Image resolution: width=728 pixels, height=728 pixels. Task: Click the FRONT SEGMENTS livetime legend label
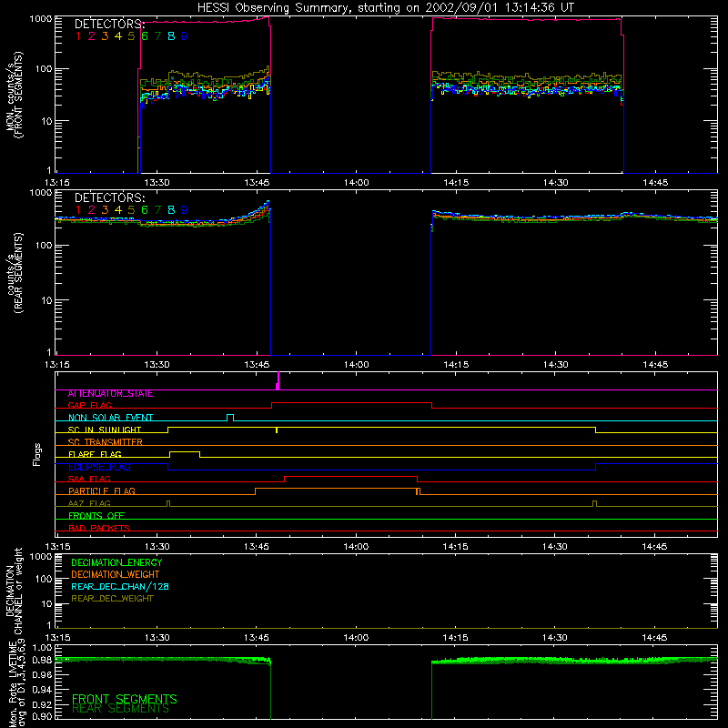tap(125, 699)
